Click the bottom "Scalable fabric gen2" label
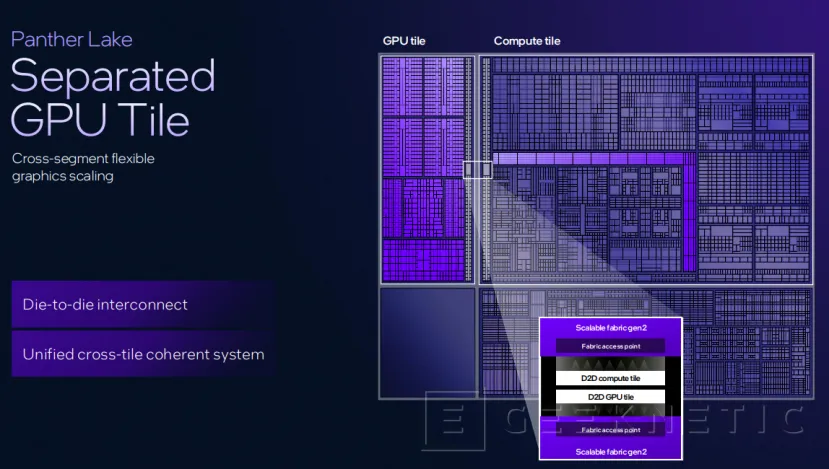 610,452
